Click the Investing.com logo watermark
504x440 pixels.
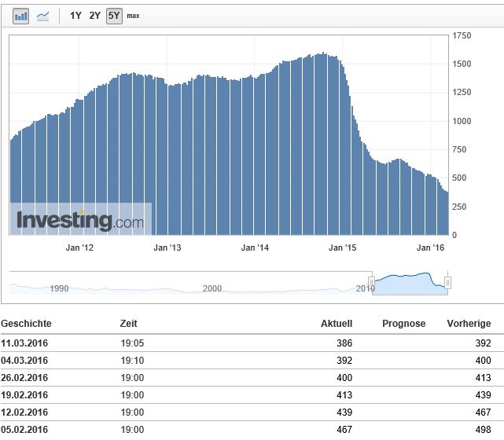coord(80,221)
